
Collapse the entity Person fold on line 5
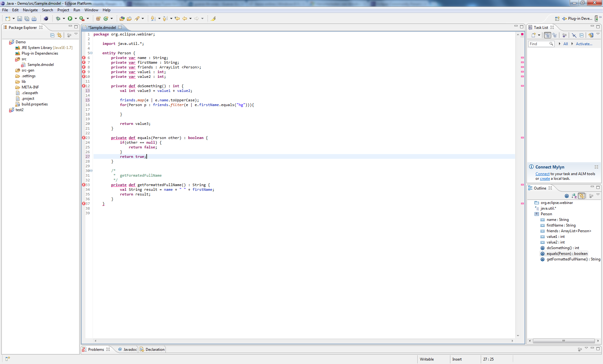91,53
